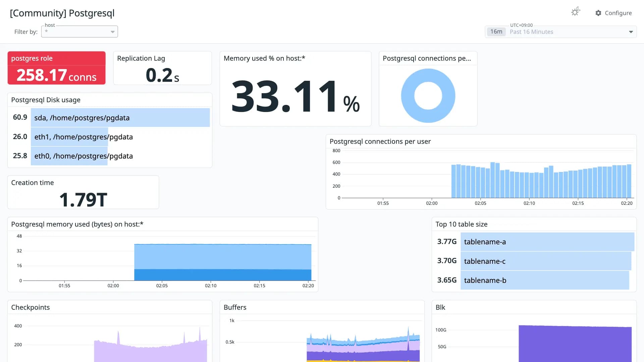The width and height of the screenshot is (644, 362).
Task: Select the eth0, /home/postgres/pgdata disk row
Action: coord(111,156)
